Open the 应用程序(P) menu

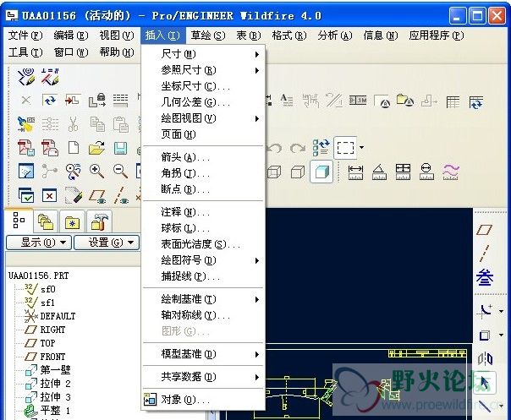click(x=437, y=35)
